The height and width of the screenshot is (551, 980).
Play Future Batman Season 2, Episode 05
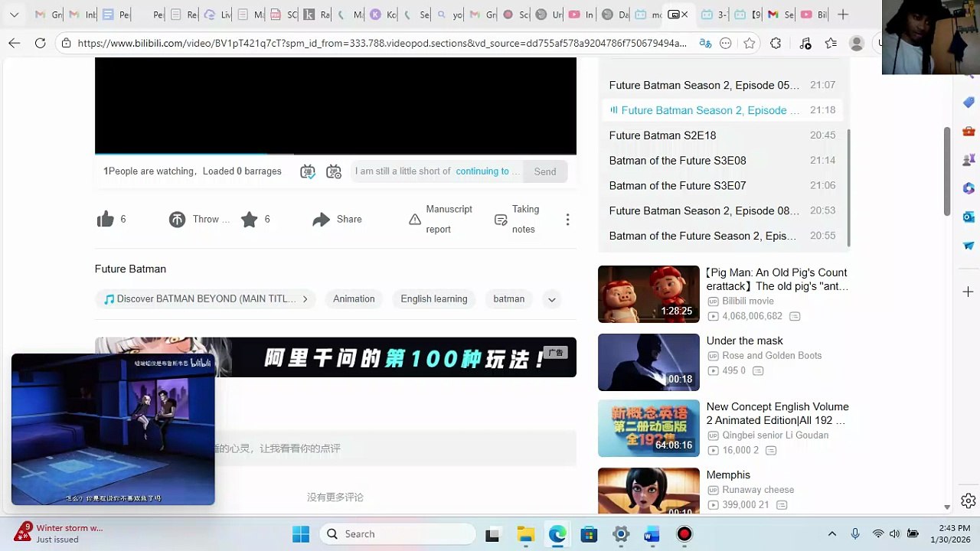tap(722, 85)
